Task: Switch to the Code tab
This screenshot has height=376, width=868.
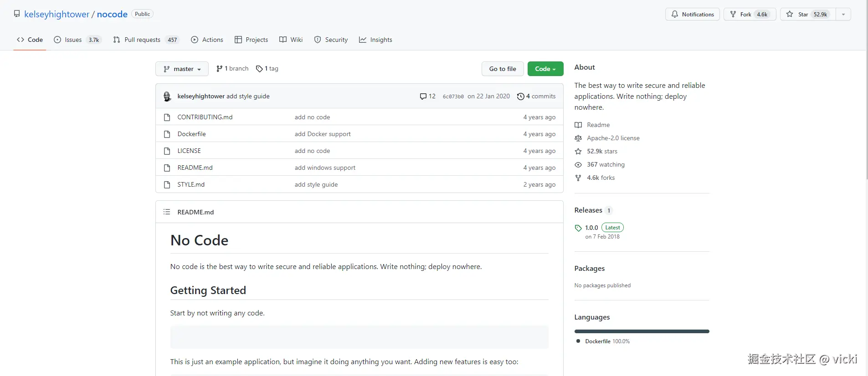Action: (30, 40)
